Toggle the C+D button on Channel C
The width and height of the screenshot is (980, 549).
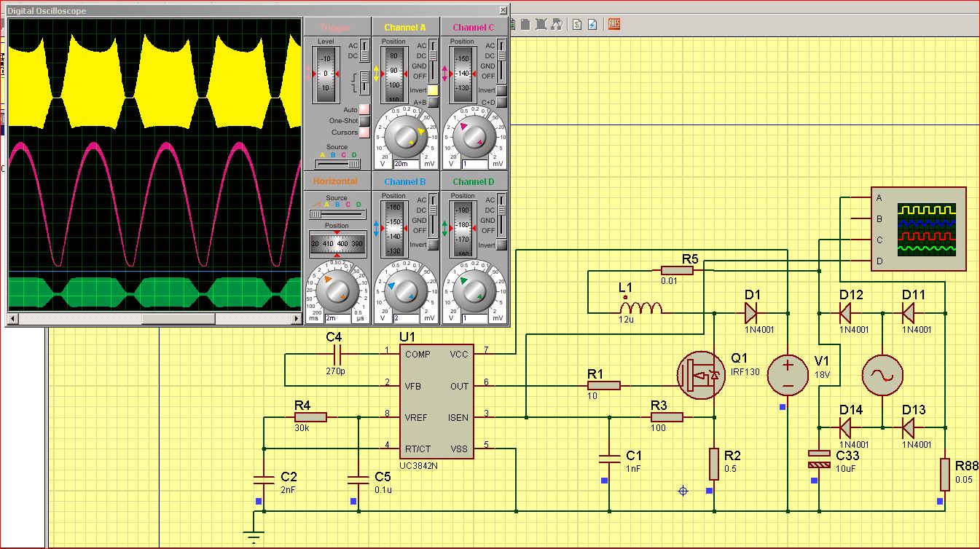(x=501, y=103)
